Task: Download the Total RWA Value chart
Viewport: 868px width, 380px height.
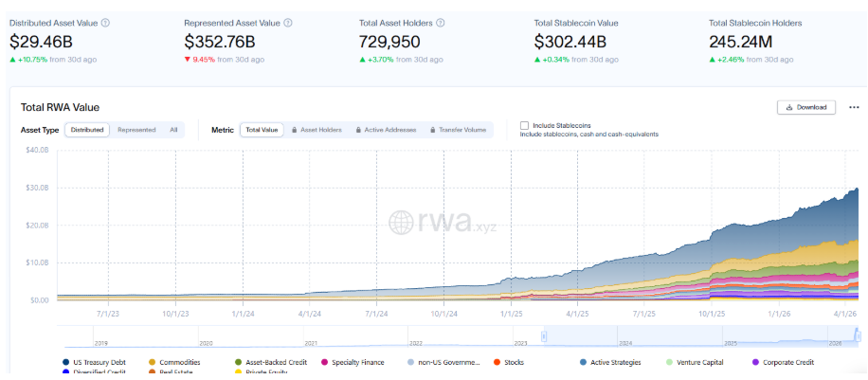Action: pyautogui.click(x=805, y=107)
